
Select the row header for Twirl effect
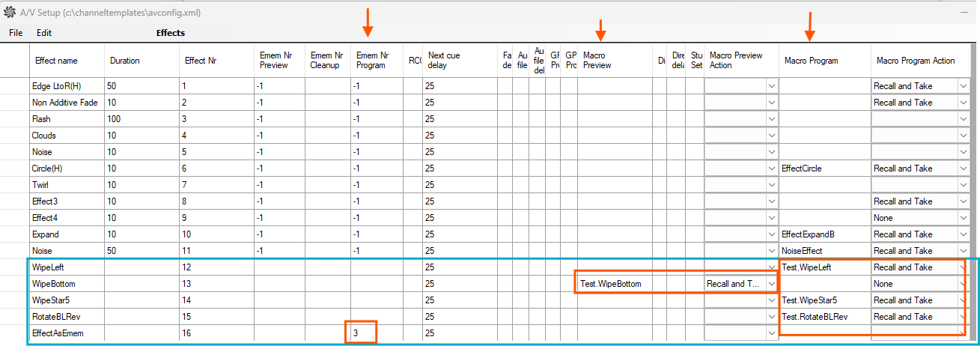pyautogui.click(x=14, y=185)
